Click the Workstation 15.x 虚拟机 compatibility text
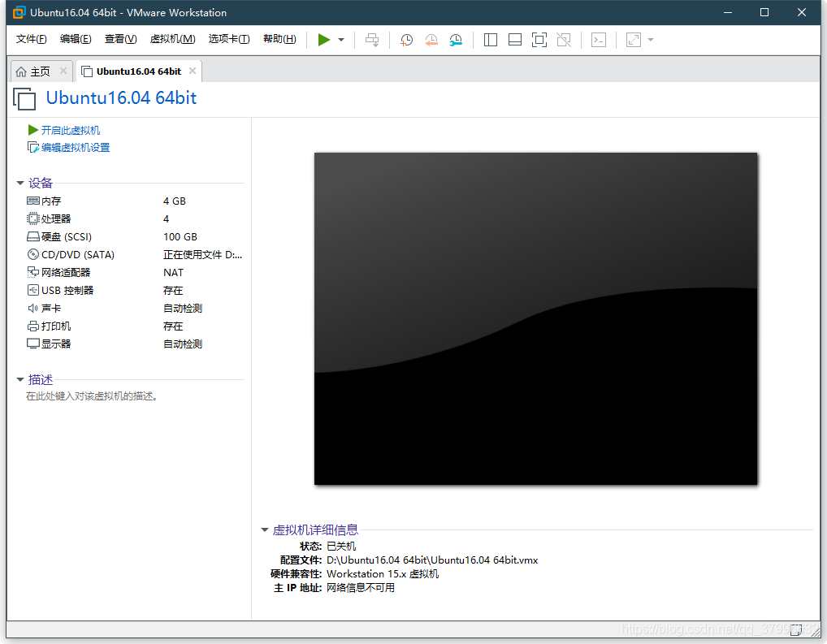827x644 pixels. 383,574
